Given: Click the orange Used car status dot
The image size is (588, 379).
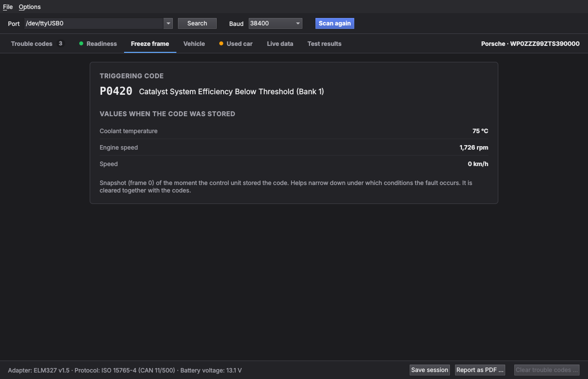Looking at the screenshot, I should (221, 43).
